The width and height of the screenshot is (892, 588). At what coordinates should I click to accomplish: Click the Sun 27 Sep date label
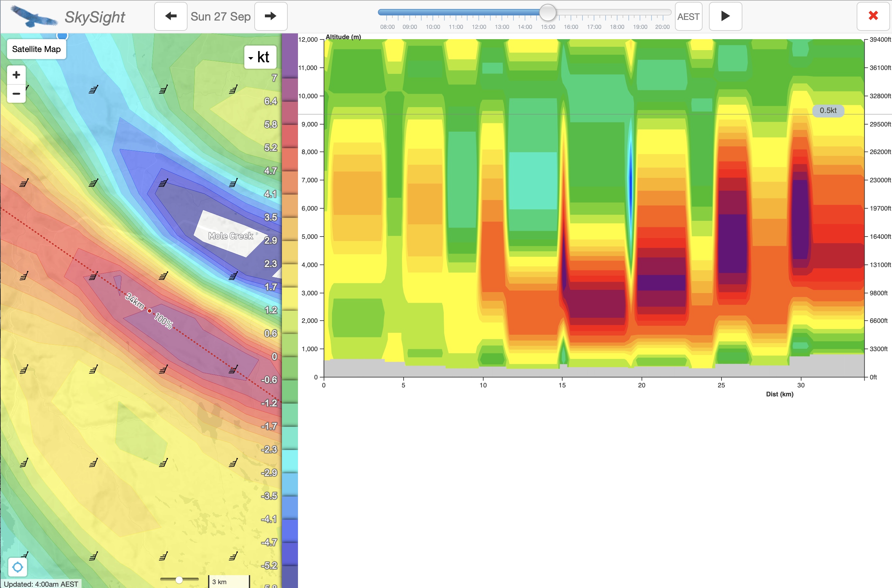[221, 16]
